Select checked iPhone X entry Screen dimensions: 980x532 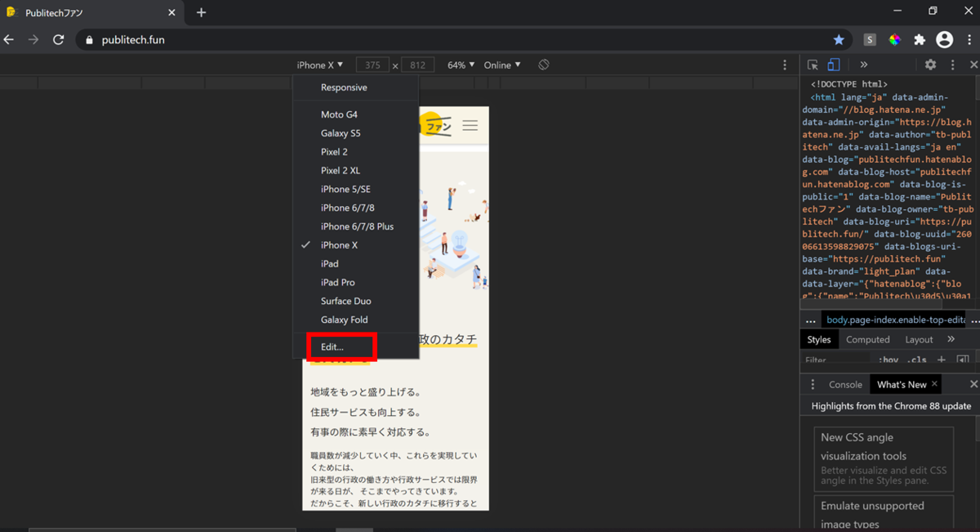click(x=356, y=245)
